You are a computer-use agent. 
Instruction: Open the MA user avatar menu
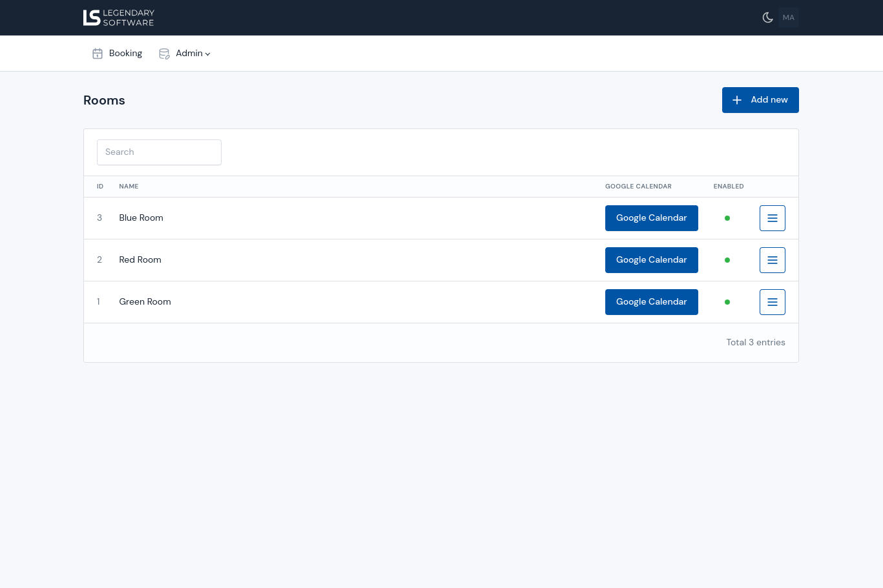788,17
